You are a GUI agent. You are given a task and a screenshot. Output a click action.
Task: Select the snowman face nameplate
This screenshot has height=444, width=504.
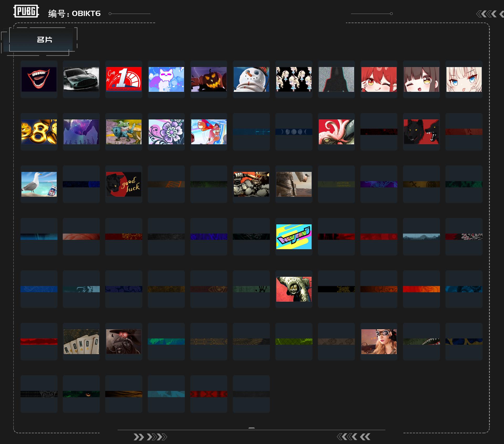tap(251, 79)
